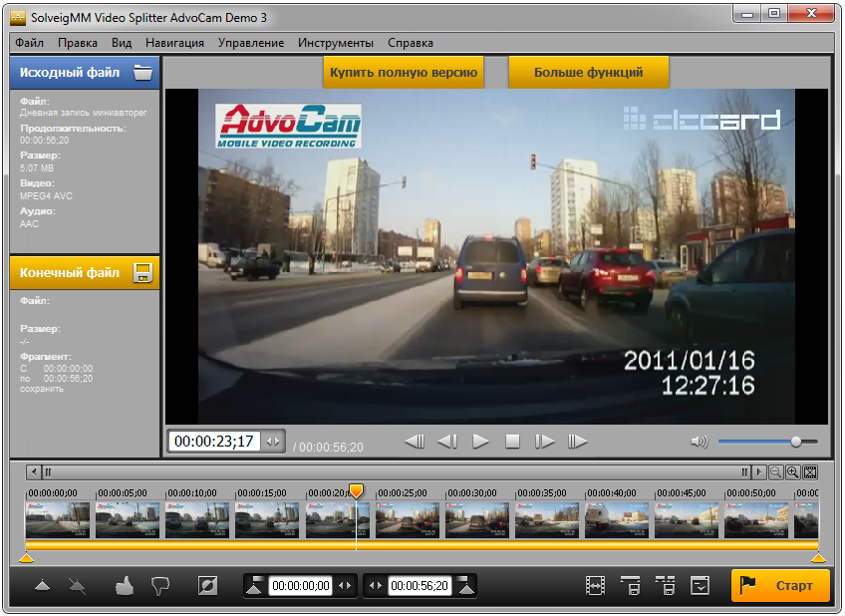Select the right orange end marker triangle
Image resolution: width=845 pixels, height=616 pixels.
(818, 558)
